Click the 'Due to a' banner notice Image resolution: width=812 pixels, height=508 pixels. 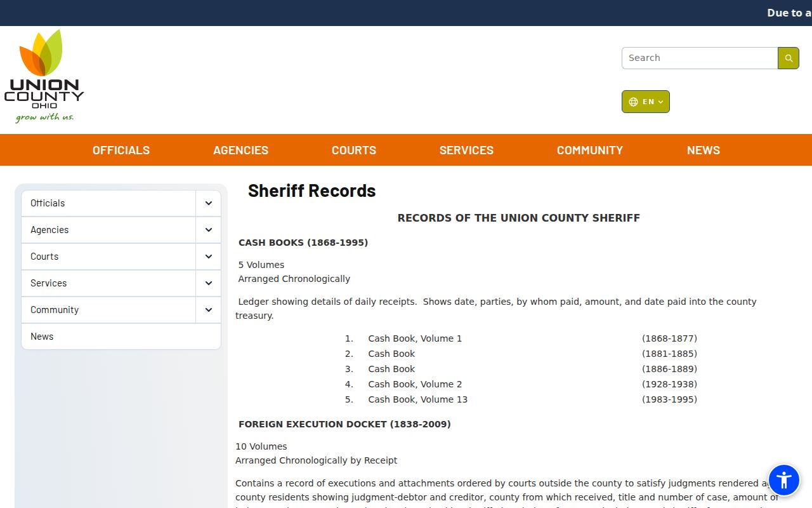click(789, 13)
